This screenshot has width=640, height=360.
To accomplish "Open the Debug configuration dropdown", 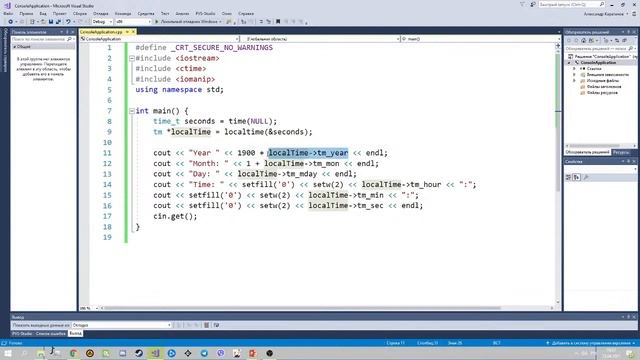I will point(102,22).
